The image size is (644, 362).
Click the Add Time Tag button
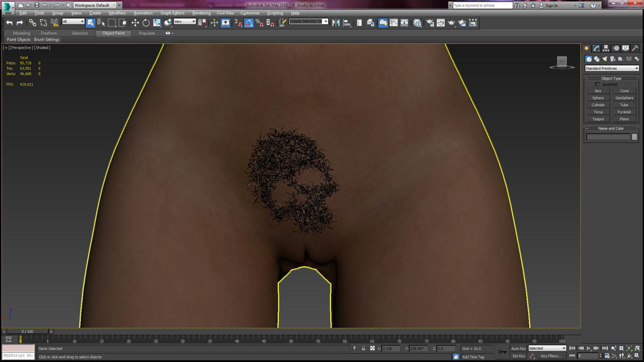[473, 357]
